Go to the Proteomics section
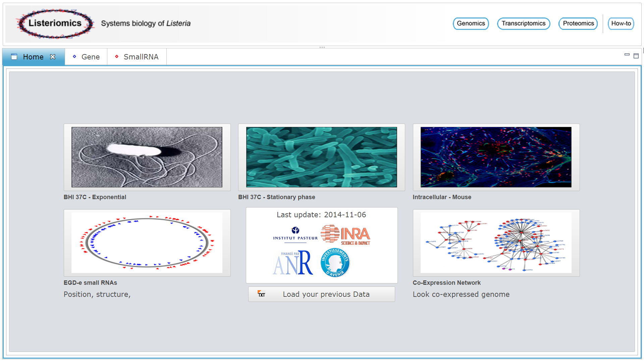 coord(578,24)
